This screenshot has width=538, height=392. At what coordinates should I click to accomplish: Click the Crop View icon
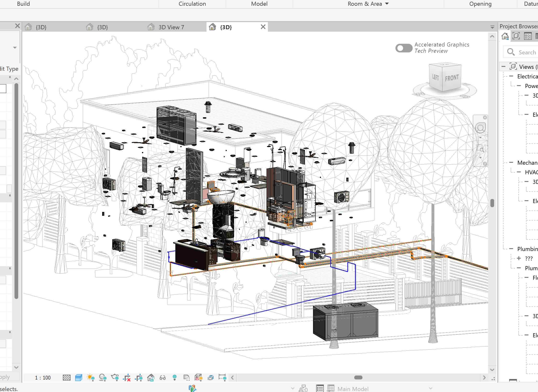[127, 378]
